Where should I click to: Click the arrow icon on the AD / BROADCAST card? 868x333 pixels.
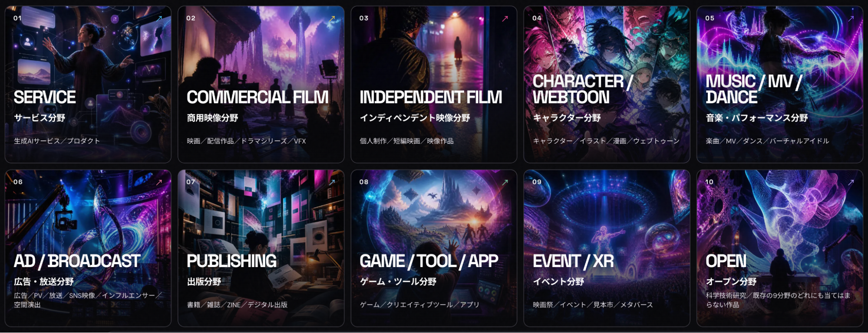click(x=159, y=182)
